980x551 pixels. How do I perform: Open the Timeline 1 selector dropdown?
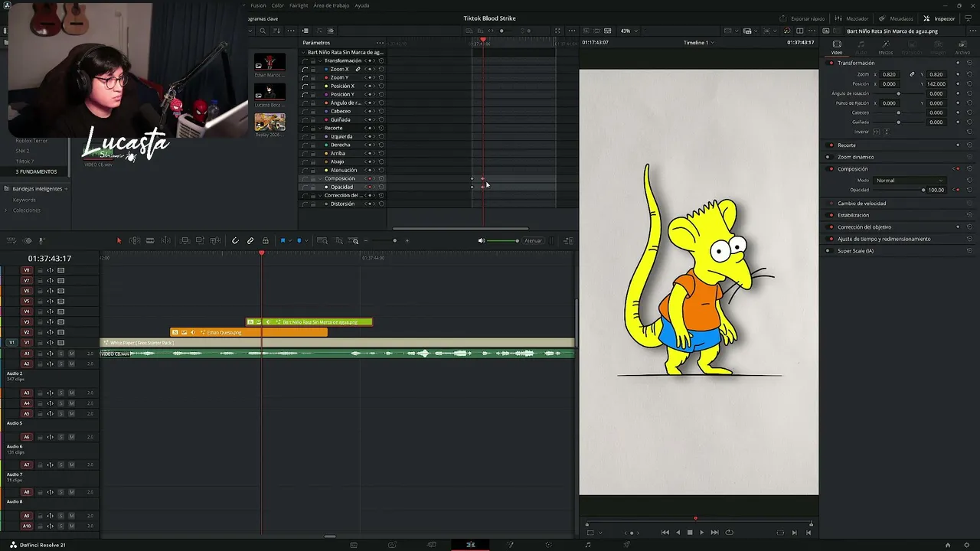click(698, 43)
